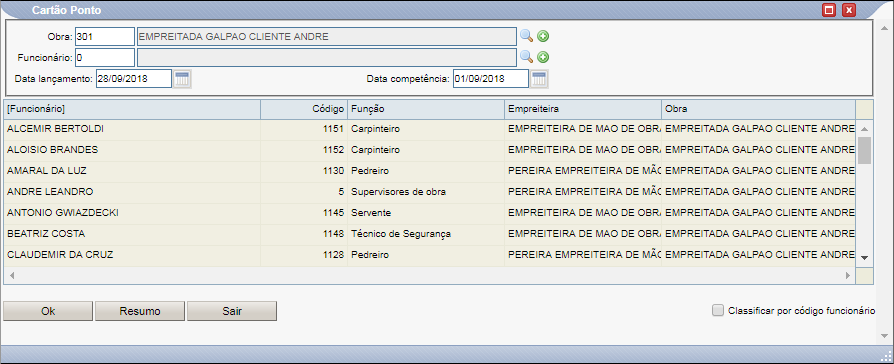This screenshot has height=364, width=894.
Task: Select row AMARAL DA LUZ
Action: coord(430,171)
